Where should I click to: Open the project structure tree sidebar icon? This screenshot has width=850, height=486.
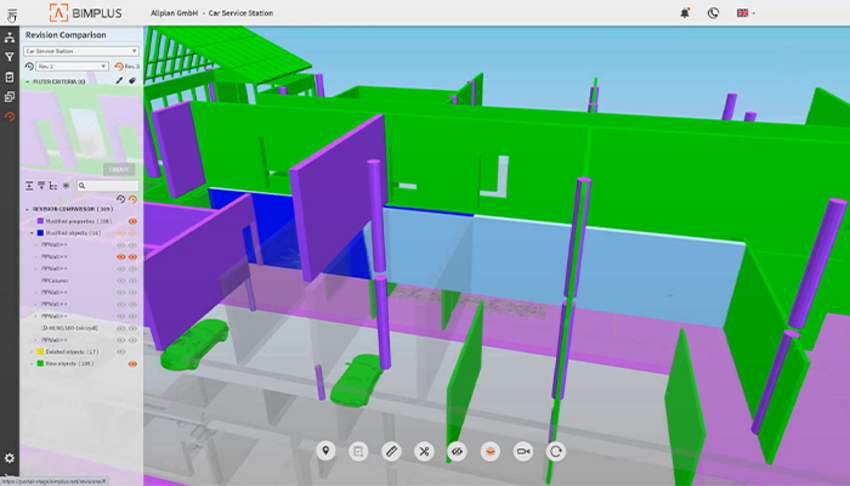click(10, 37)
